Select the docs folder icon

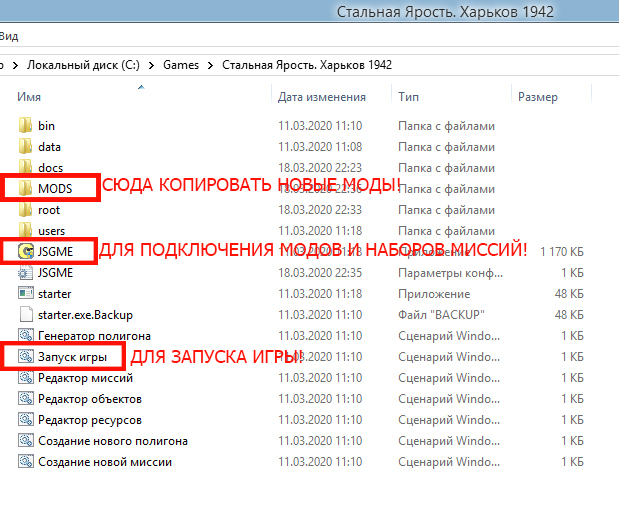(25, 167)
